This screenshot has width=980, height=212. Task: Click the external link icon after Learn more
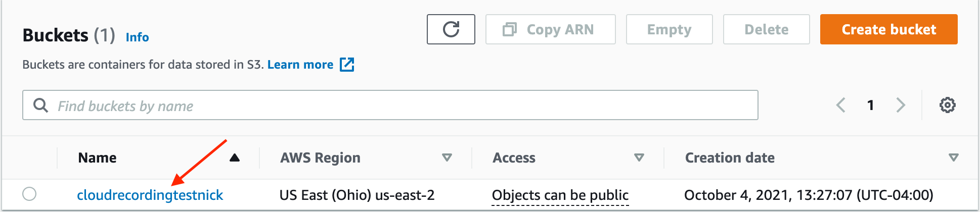pyautogui.click(x=347, y=65)
